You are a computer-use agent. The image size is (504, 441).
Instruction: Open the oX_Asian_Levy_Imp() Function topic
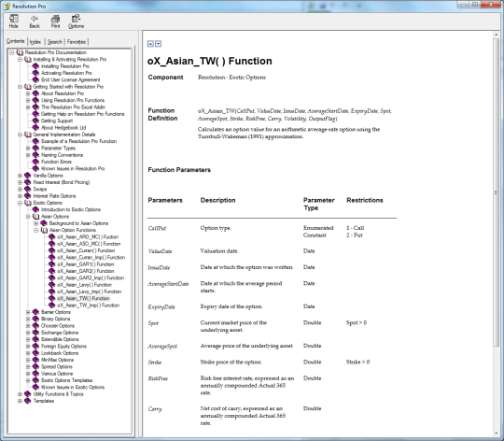tap(90, 292)
